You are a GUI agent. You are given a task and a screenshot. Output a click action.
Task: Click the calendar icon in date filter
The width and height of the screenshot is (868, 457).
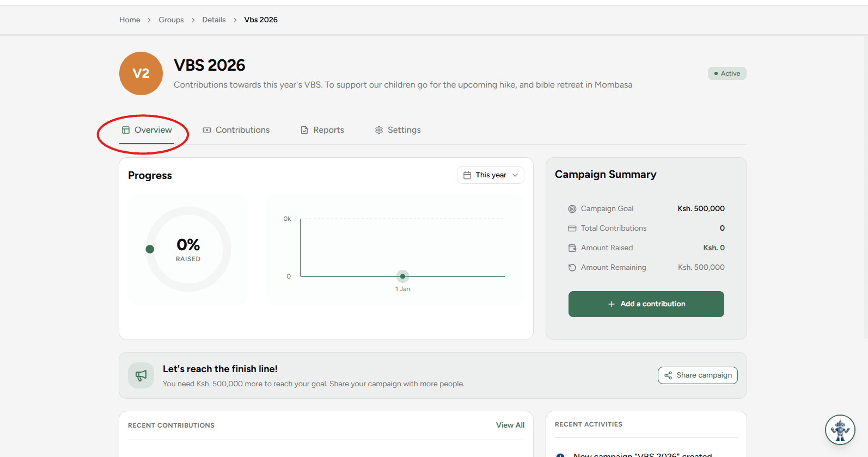click(467, 175)
